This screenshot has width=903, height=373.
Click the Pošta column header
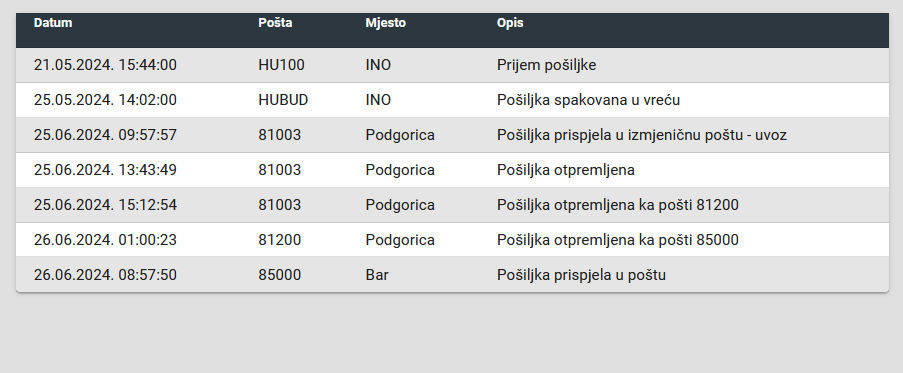[275, 23]
